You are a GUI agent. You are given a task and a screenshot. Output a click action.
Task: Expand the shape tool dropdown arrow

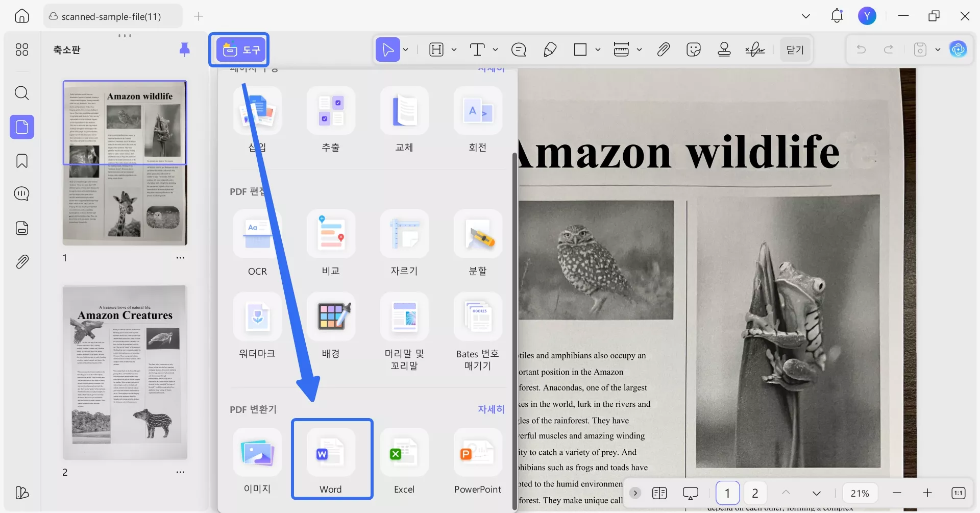[598, 50]
